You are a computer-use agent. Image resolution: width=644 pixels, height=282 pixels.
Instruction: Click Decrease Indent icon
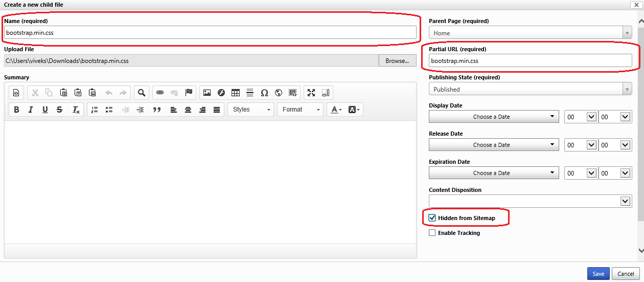[126, 110]
